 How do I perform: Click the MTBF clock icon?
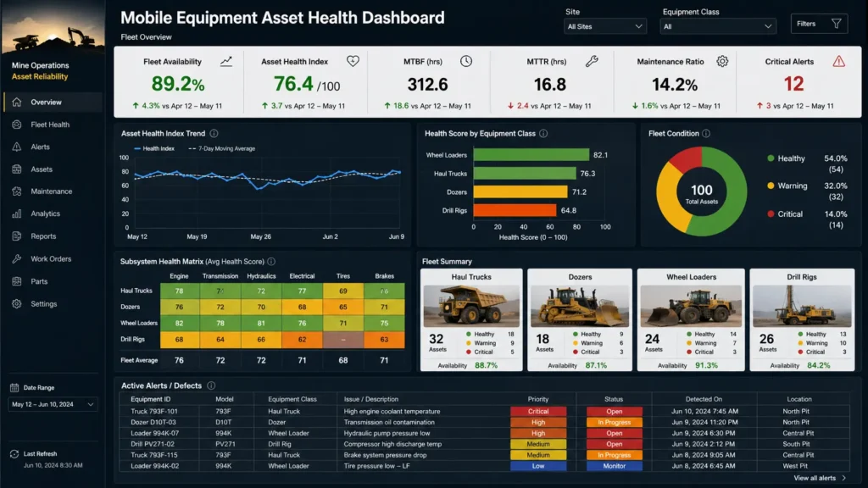(x=466, y=61)
